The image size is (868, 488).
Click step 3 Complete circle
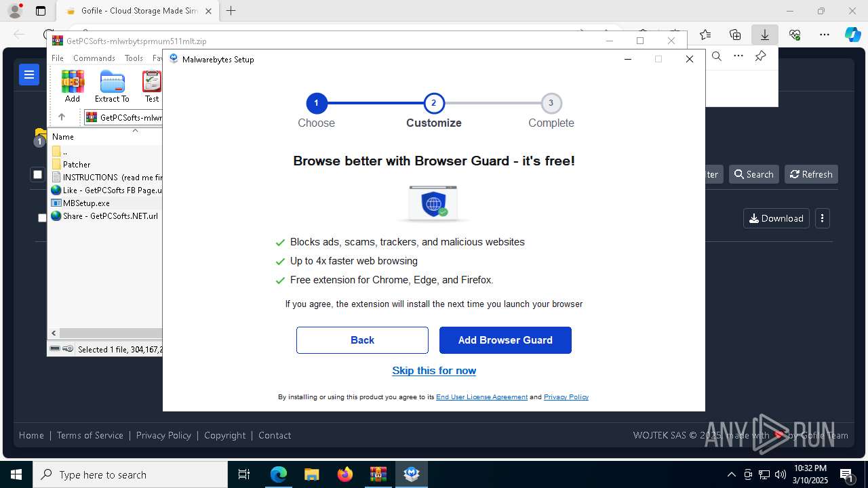(551, 104)
